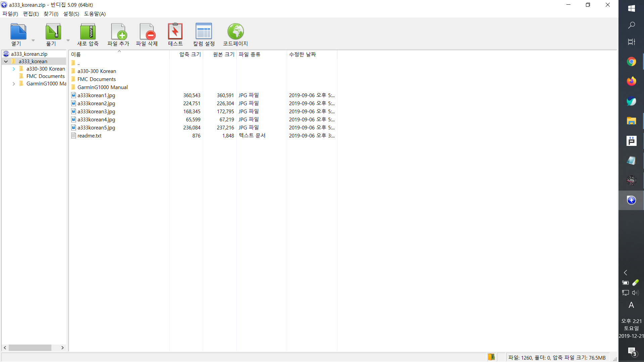Image resolution: width=644 pixels, height=362 pixels.
Task: Expand a330-300 Korean tree node
Action: (x=14, y=69)
